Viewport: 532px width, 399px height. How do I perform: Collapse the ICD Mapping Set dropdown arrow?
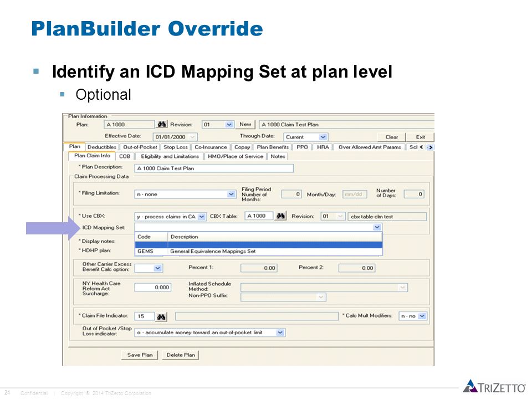coord(377,227)
